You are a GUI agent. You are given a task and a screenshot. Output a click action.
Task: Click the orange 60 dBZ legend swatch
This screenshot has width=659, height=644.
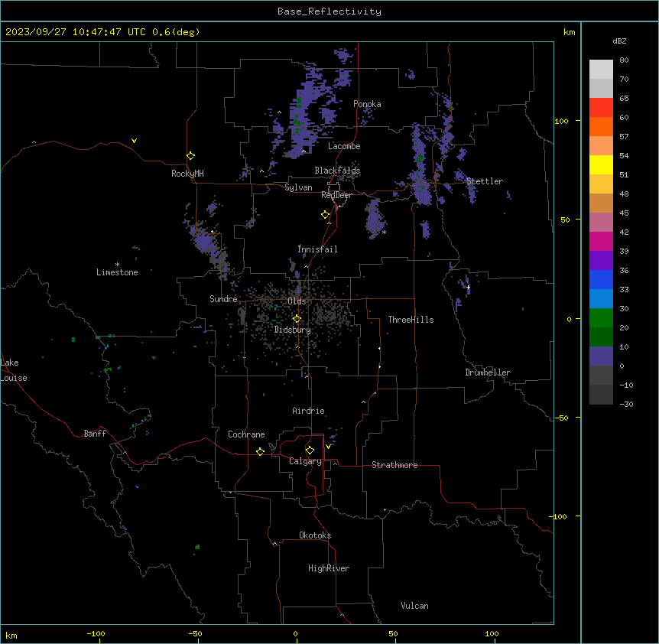point(601,126)
